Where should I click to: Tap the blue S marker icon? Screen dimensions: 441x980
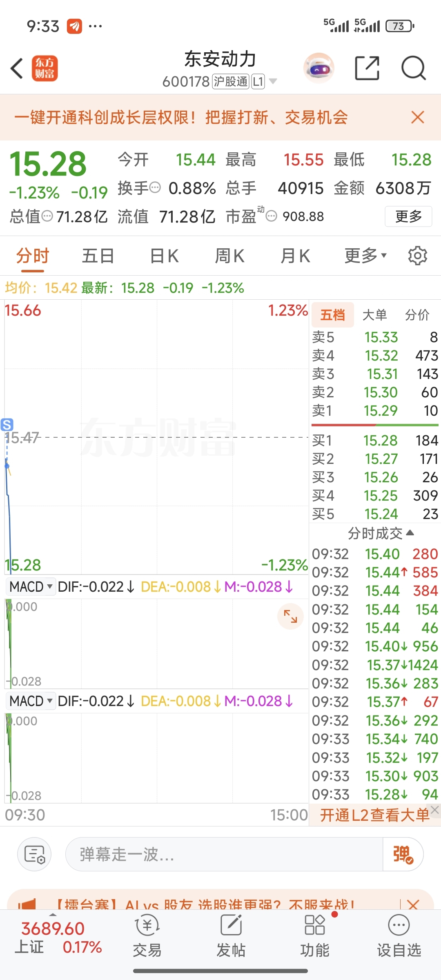[7, 425]
